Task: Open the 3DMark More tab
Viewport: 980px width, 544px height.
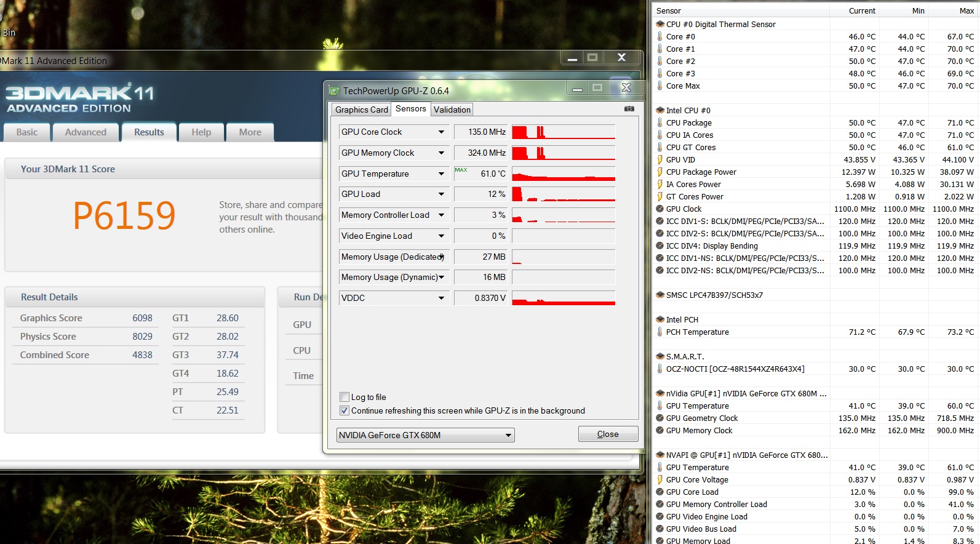Action: 250,132
